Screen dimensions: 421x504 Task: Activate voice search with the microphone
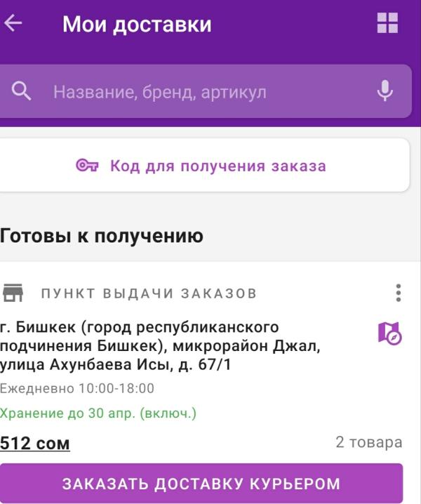[385, 91]
